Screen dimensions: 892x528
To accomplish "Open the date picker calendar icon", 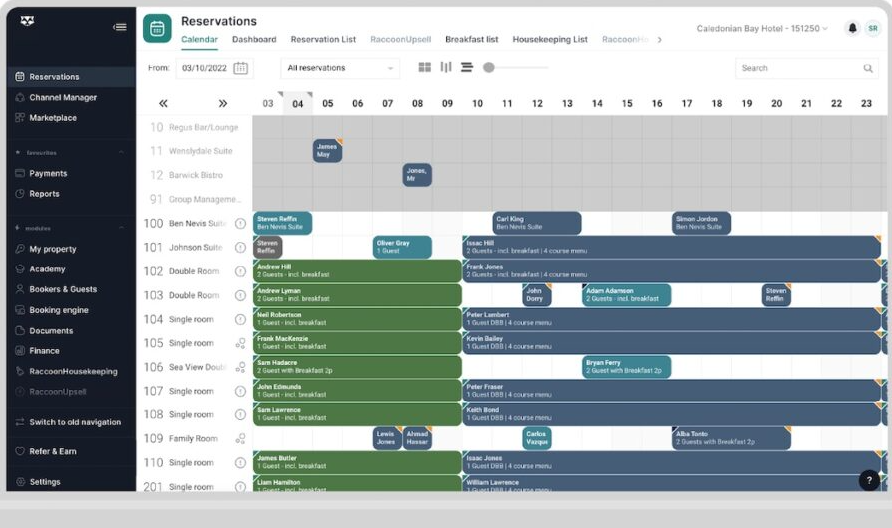I will click(241, 68).
